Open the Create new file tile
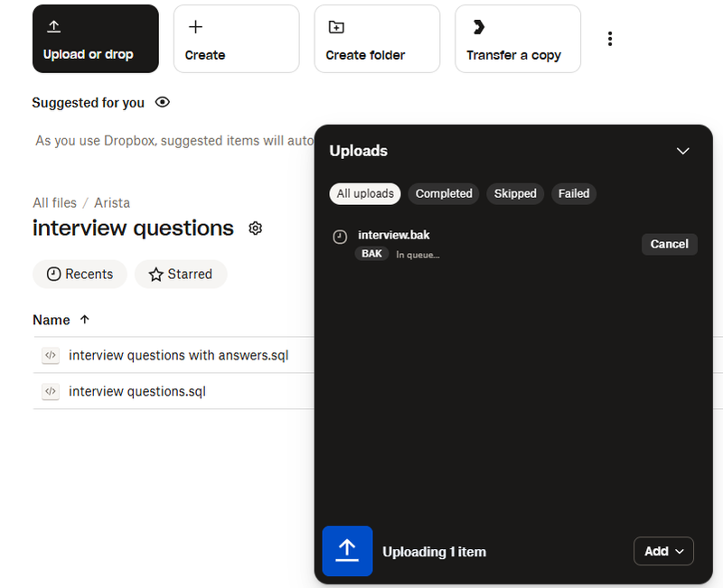This screenshot has width=723, height=588. click(236, 39)
